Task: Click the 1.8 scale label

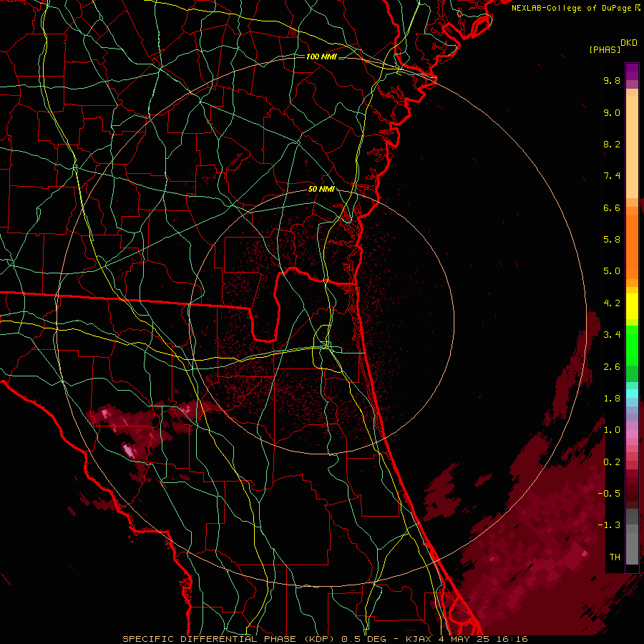Action: tap(612, 399)
